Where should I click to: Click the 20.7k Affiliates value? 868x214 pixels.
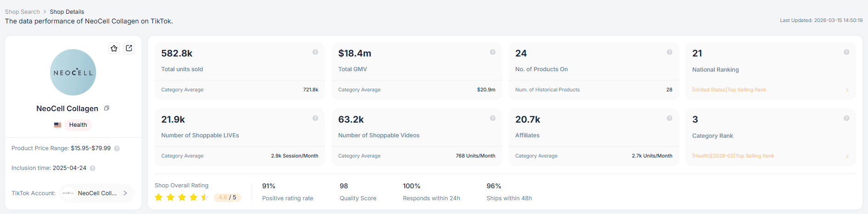(x=528, y=119)
